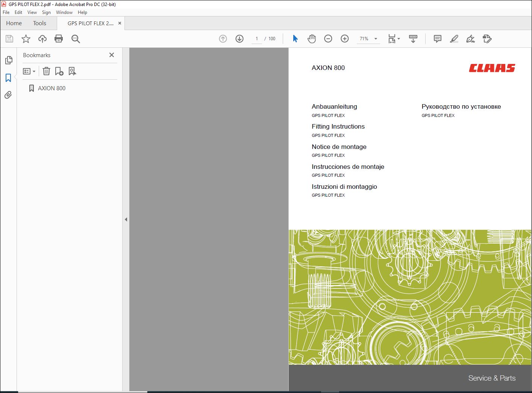The height and width of the screenshot is (393, 532).
Task: Open the Attachments paperclip panel
Action: click(8, 95)
